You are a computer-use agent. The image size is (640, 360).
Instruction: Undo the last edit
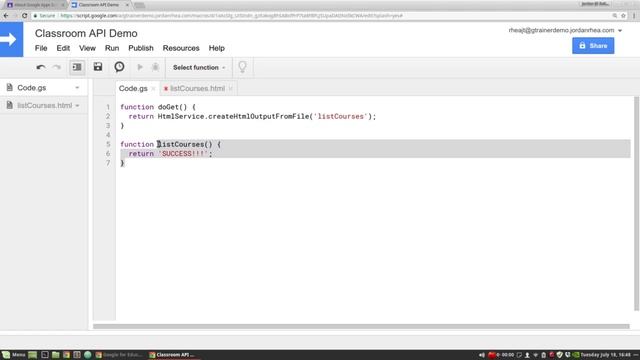click(x=40, y=67)
